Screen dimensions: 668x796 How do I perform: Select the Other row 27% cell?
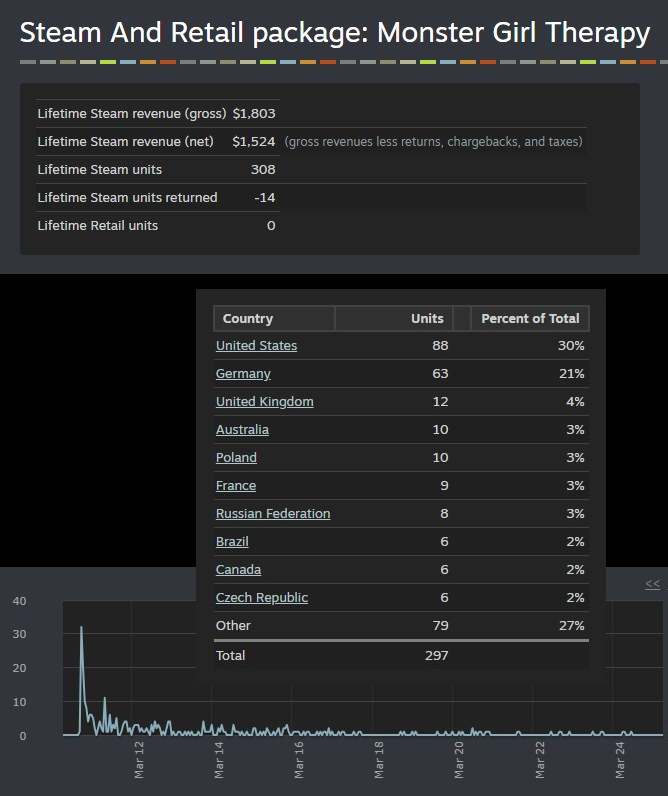click(x=572, y=625)
